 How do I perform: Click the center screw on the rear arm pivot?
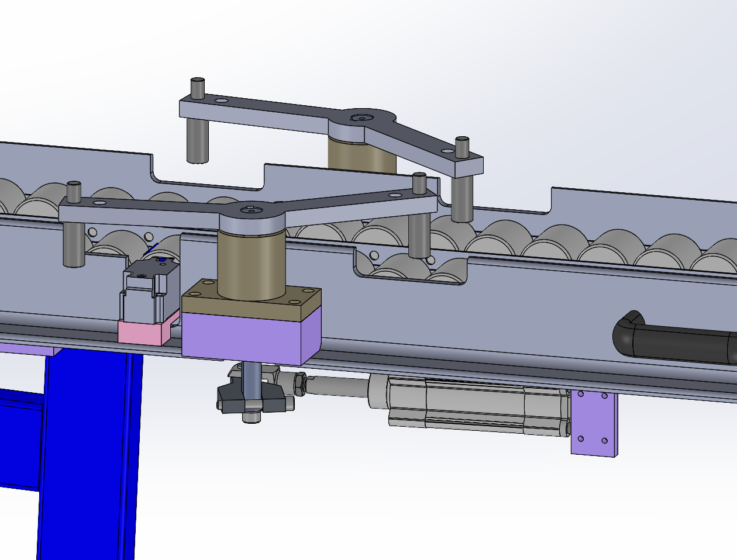(363, 117)
